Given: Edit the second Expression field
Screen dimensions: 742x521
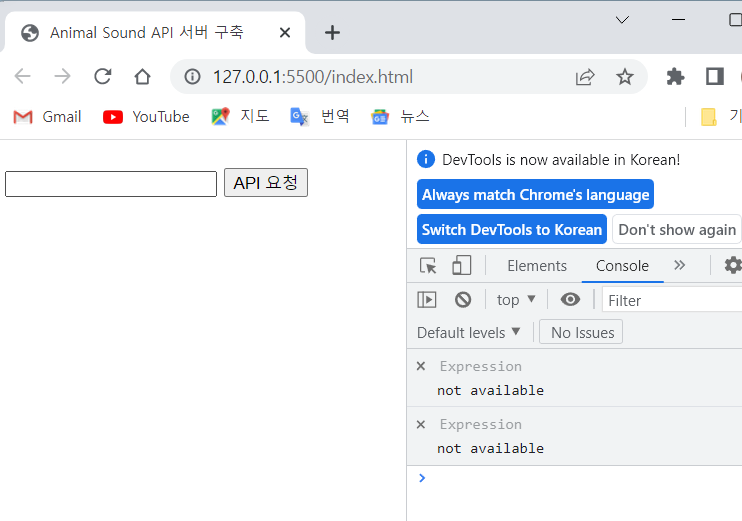Looking at the screenshot, I should point(480,424).
